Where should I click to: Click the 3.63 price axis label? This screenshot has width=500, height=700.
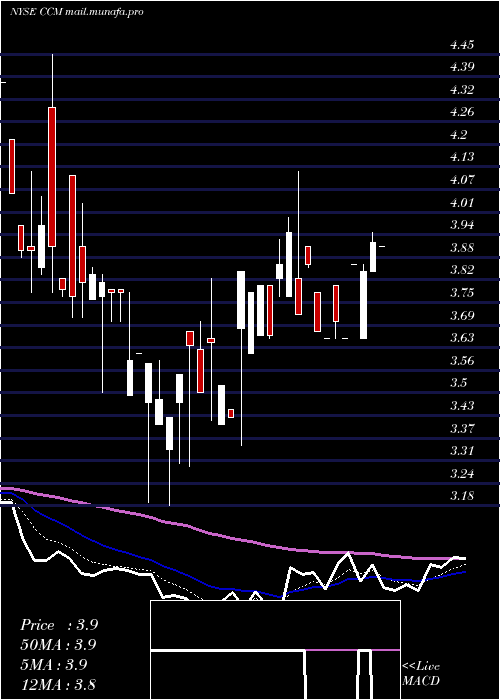[462, 338]
